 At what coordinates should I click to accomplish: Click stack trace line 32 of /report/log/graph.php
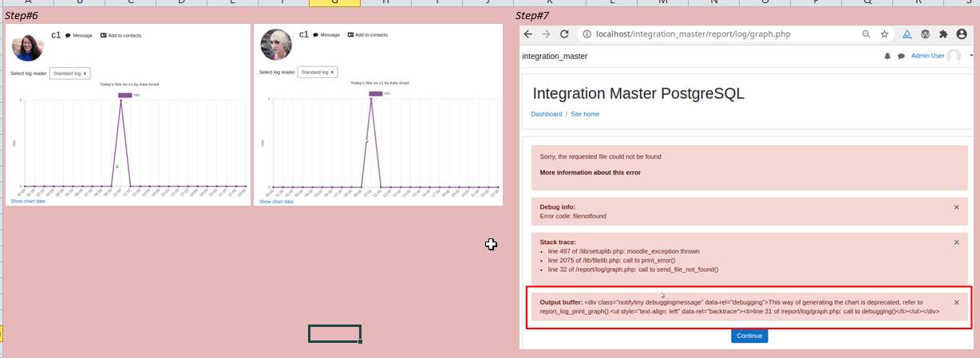634,269
